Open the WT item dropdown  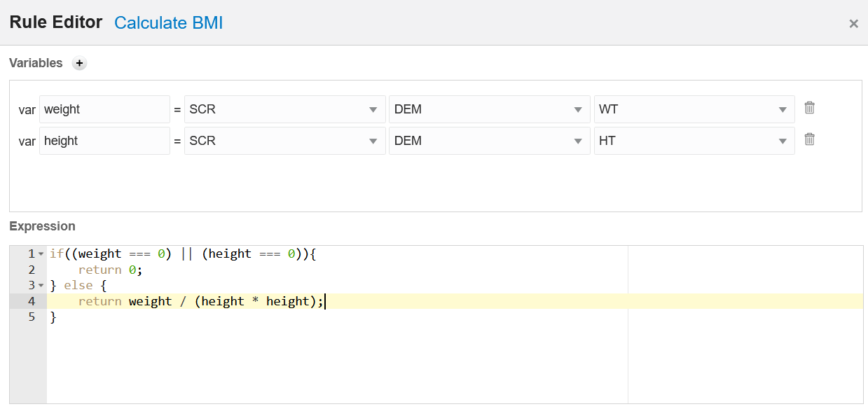click(x=694, y=109)
